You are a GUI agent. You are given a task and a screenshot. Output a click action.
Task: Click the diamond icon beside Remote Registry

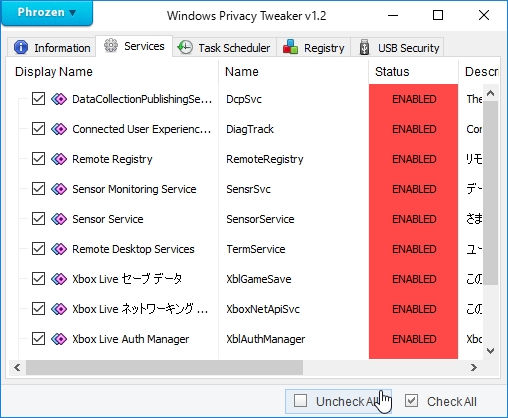pyautogui.click(x=59, y=159)
